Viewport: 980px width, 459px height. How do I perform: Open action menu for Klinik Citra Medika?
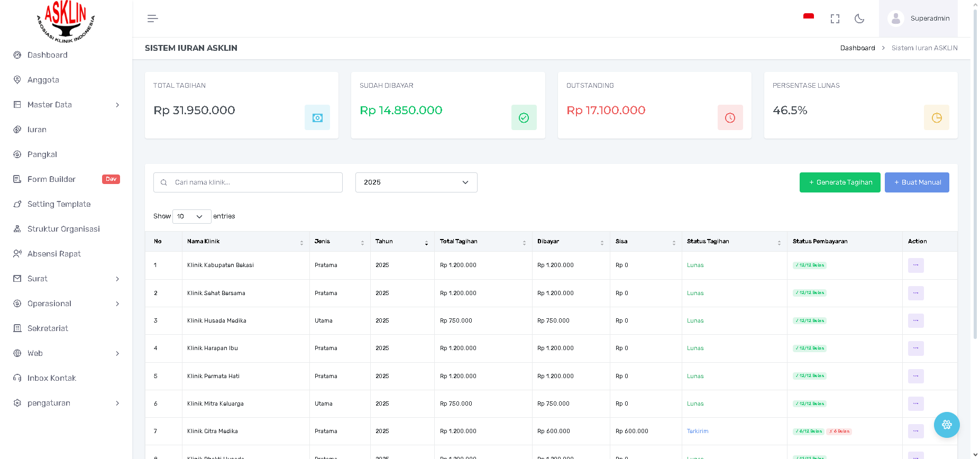[915, 432]
